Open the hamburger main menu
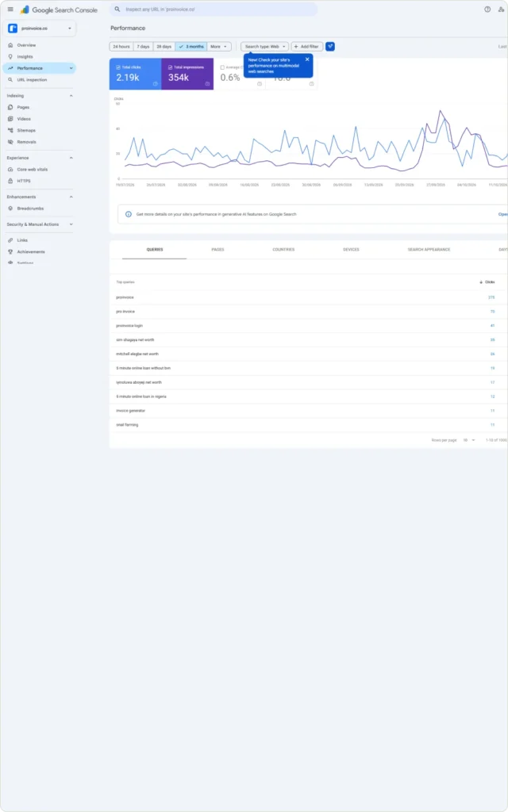508x812 pixels. pyautogui.click(x=10, y=10)
